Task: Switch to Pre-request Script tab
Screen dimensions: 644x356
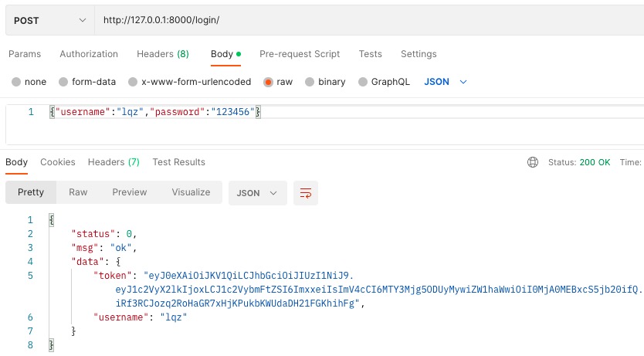Action: tap(300, 54)
